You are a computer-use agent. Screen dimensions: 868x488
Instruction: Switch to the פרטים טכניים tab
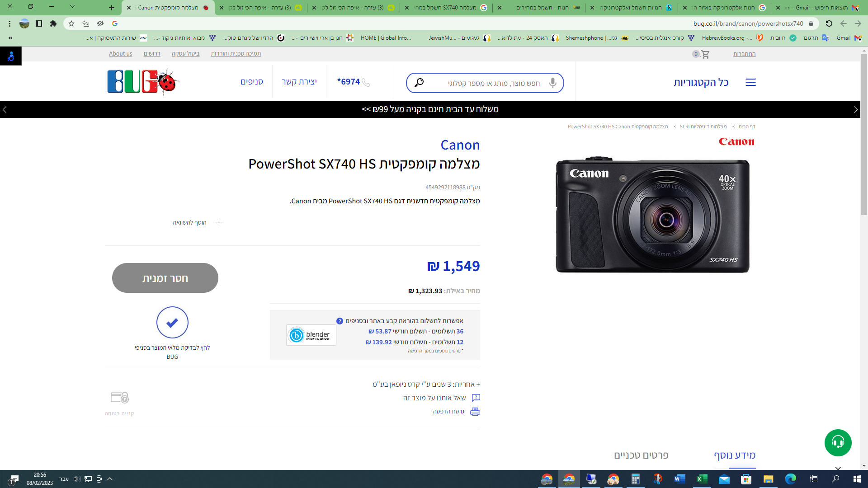pos(641,455)
